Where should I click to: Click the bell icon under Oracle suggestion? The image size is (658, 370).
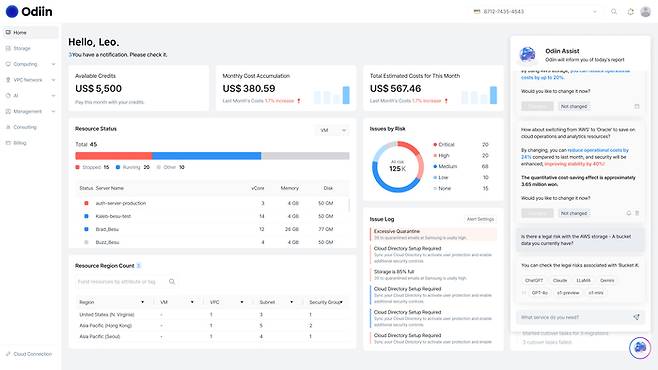(629, 213)
